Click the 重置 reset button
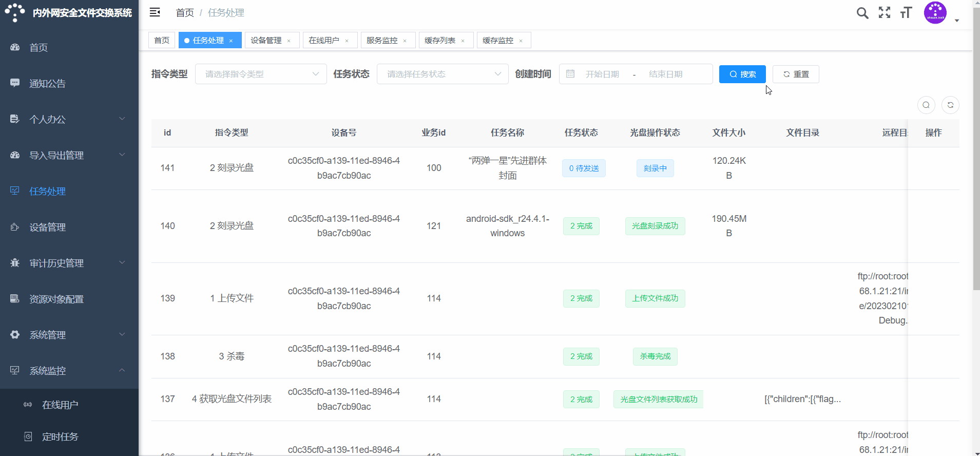Screen dimensions: 980x456 [x=796, y=74]
